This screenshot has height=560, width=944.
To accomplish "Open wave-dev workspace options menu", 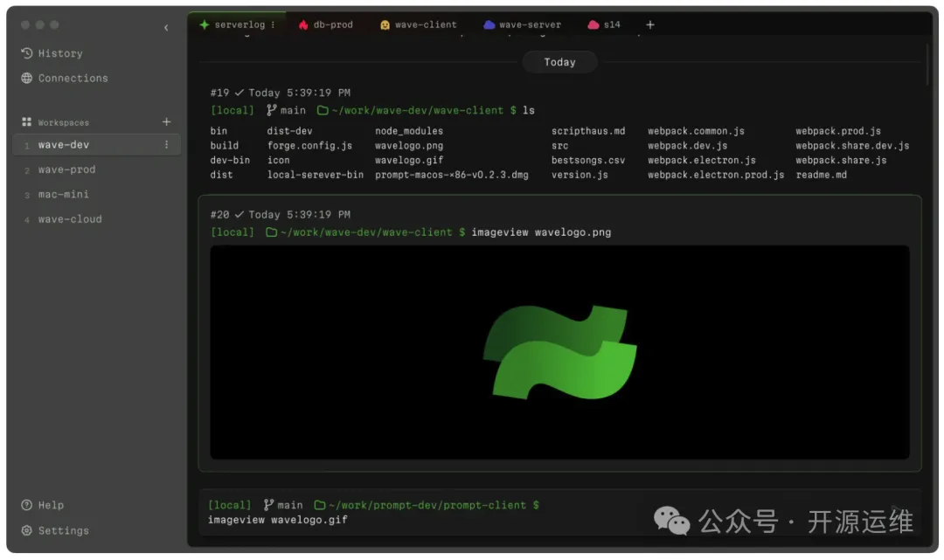I will coord(166,145).
